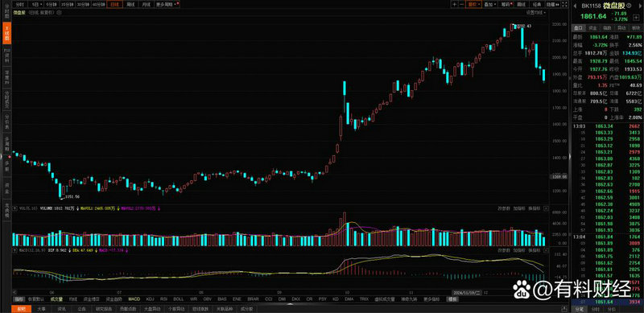The height and width of the screenshot is (313, 644).
Task: Select the OBV indicator
Action: pos(207,299)
